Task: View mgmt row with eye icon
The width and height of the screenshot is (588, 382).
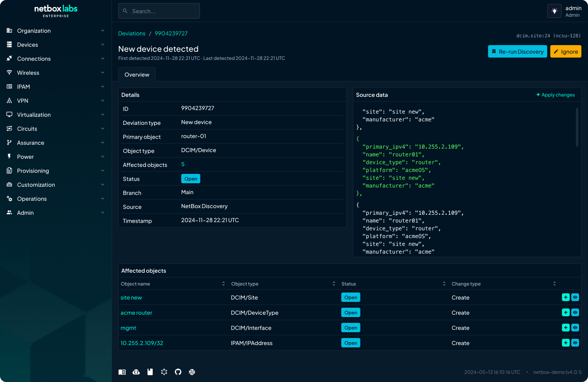Action: (x=575, y=328)
